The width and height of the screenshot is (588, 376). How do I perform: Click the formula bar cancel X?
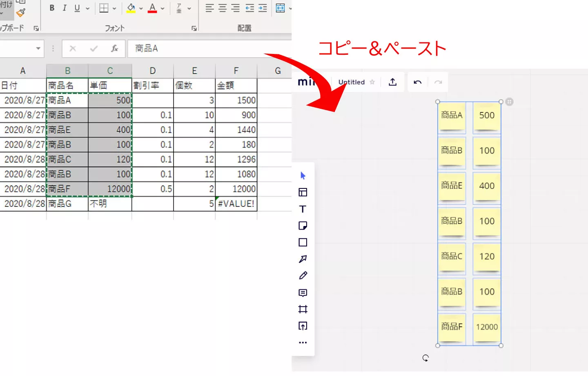(73, 49)
